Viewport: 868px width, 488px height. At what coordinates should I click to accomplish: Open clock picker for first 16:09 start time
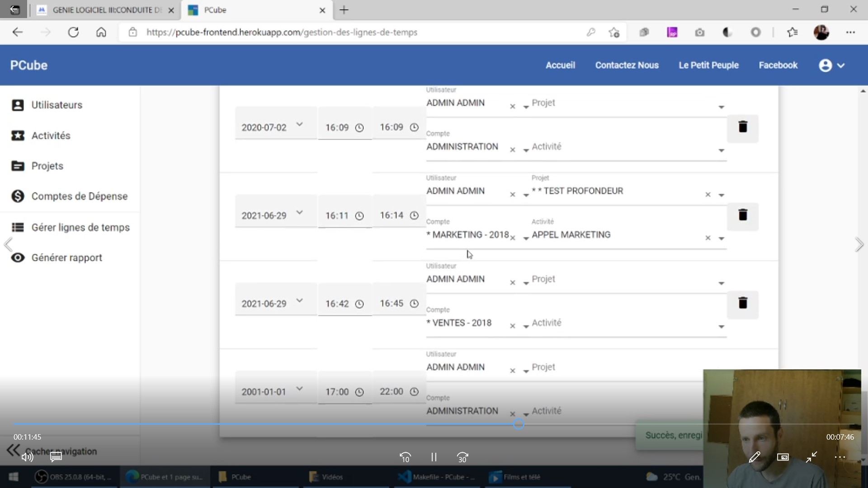[359, 128]
